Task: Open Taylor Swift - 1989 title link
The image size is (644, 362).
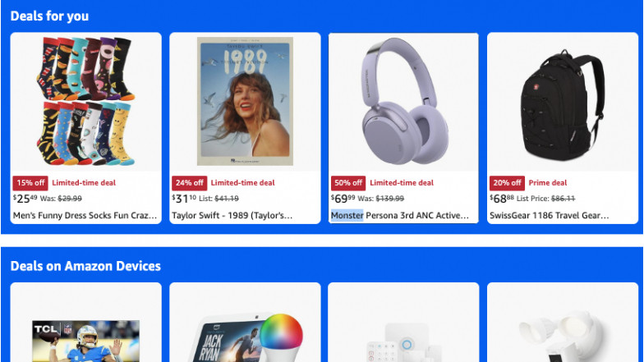Action: [232, 215]
